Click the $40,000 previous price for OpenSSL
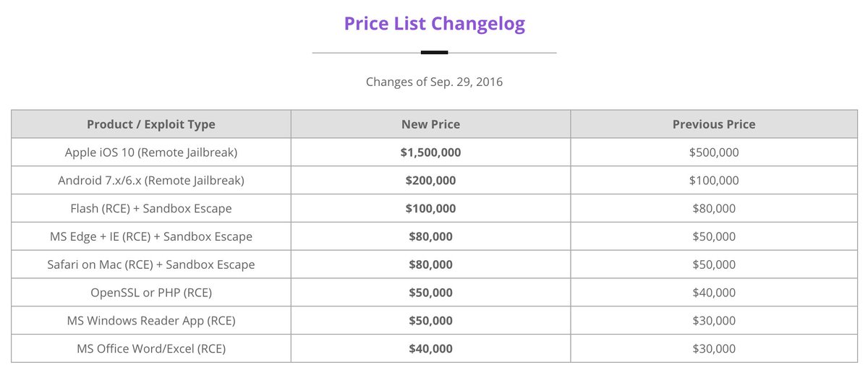Viewport: 868px width, 370px height. (x=713, y=293)
